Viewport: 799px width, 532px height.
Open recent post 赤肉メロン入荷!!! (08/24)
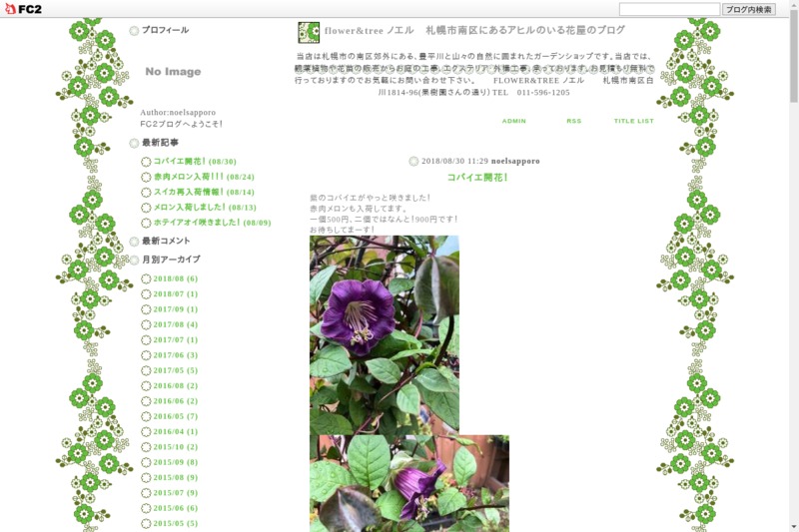pos(204,177)
